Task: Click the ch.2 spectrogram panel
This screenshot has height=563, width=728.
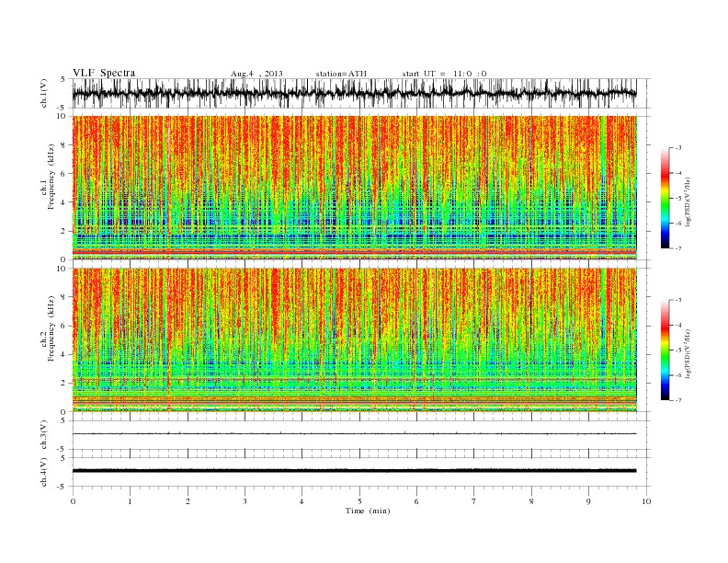Action: click(354, 340)
